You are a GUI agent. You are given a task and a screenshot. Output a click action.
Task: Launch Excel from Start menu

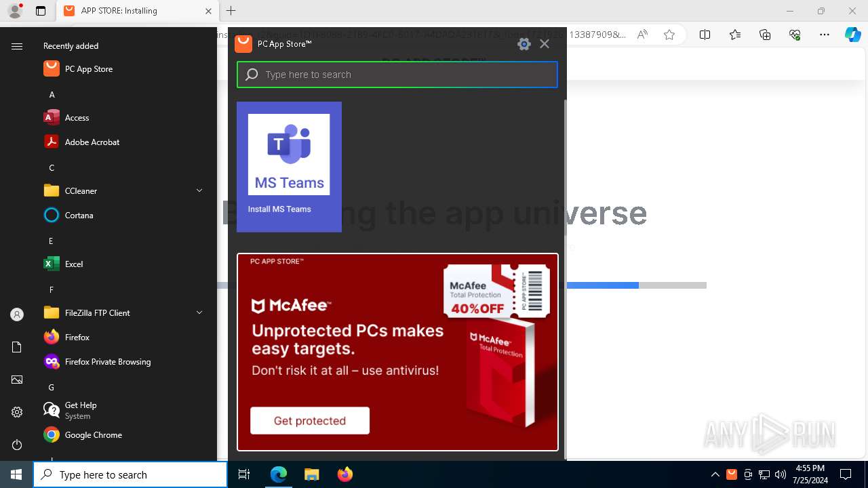(123, 264)
